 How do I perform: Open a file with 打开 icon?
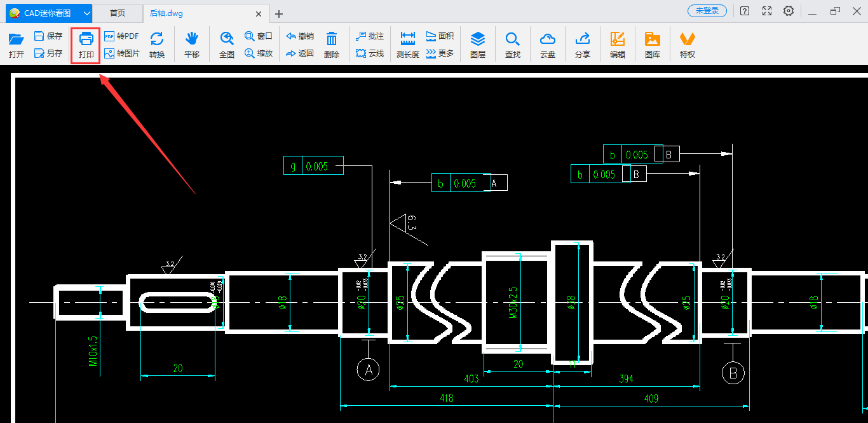(17, 45)
